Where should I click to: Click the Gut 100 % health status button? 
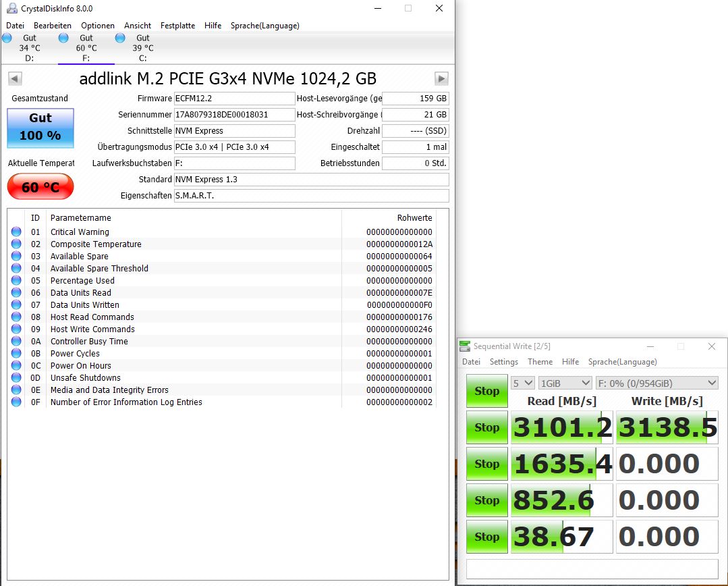point(40,128)
